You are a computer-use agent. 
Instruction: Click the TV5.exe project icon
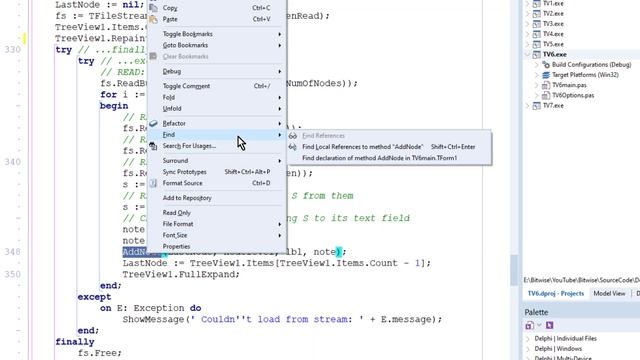click(537, 44)
